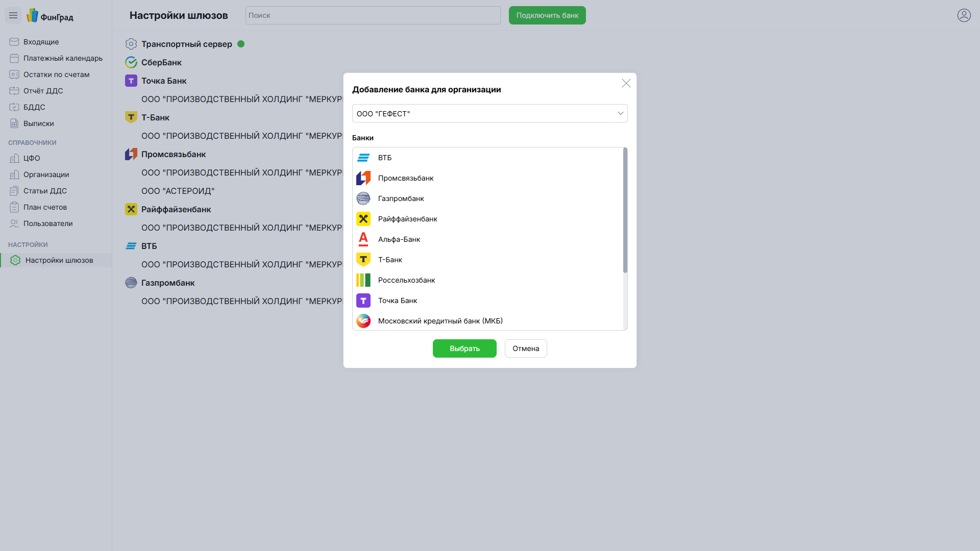
Task: Click the Подключить банк button
Action: tap(547, 15)
